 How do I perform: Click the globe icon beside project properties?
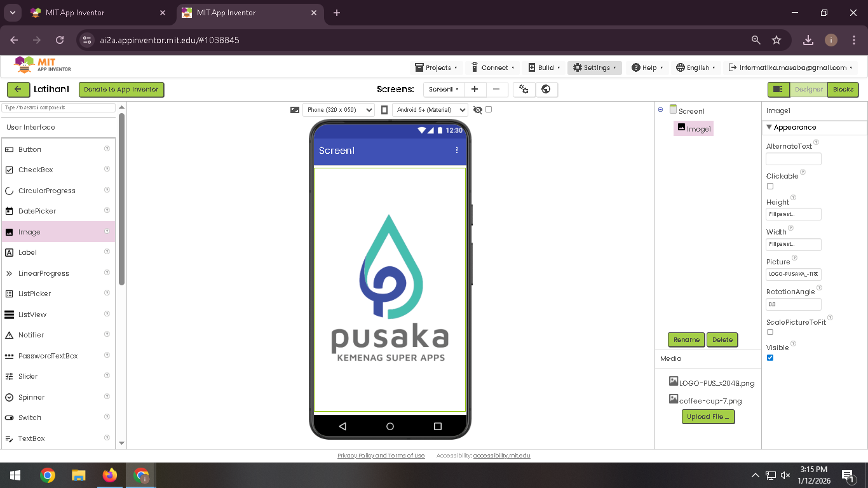click(x=546, y=90)
